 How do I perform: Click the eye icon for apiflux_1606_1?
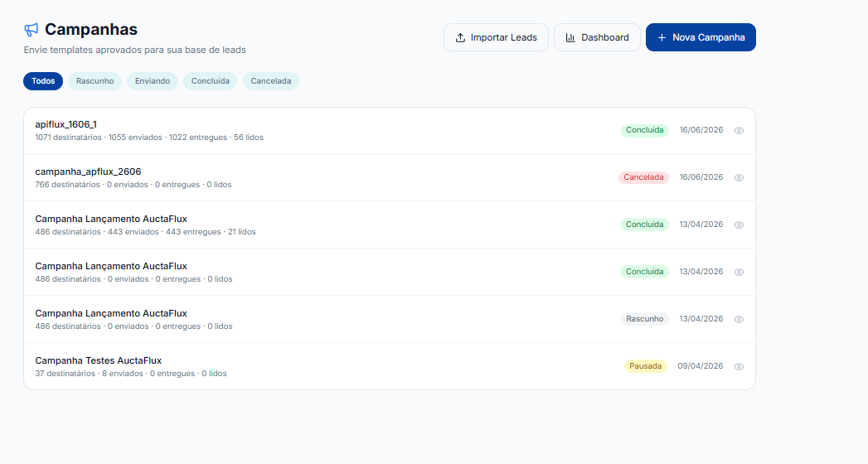[x=739, y=131]
